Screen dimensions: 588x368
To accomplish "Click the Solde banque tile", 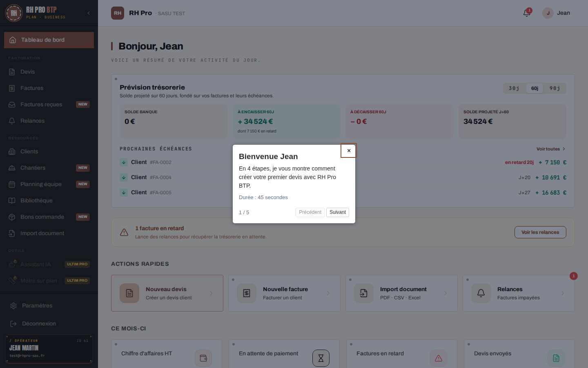I will tap(174, 121).
